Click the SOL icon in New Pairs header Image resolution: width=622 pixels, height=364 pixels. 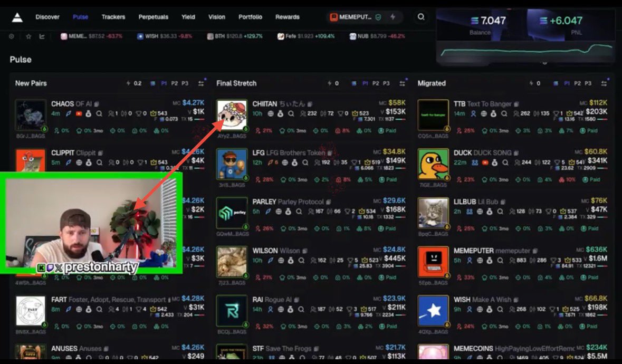coord(152,83)
